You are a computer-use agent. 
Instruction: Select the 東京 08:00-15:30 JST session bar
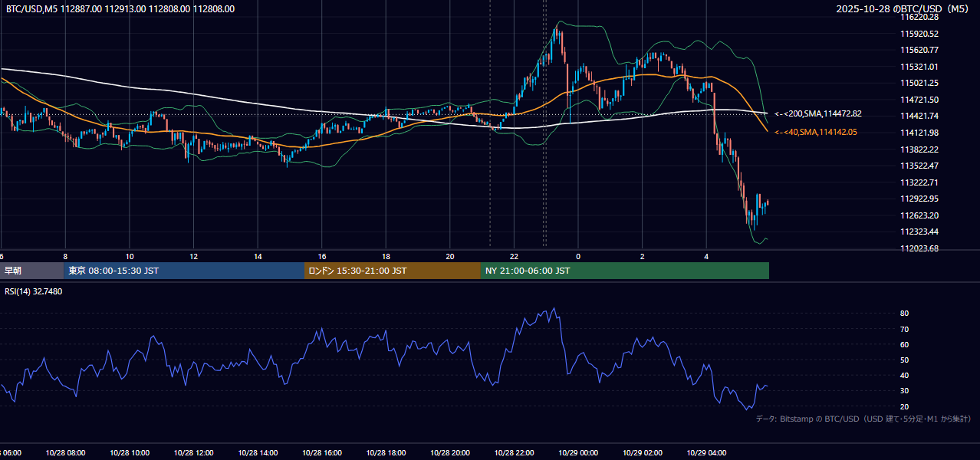pyautogui.click(x=184, y=271)
